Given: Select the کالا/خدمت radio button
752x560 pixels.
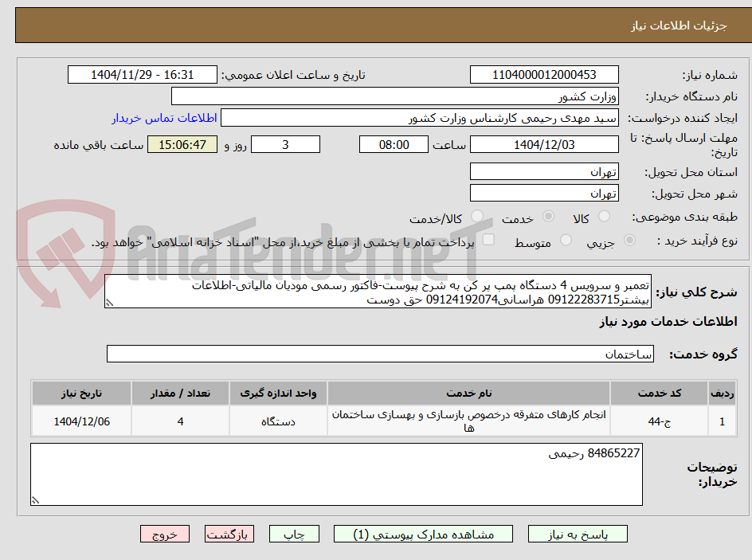Looking at the screenshot, I should [477, 217].
